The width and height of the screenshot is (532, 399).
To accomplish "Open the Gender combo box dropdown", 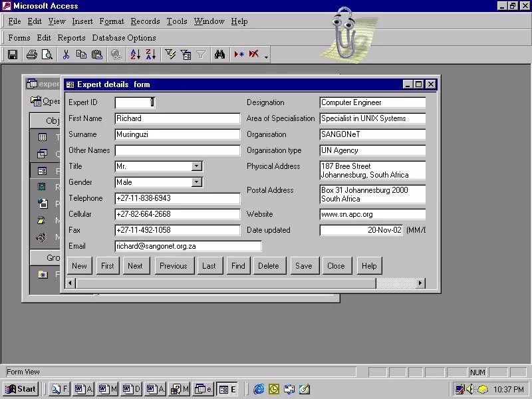I will pyautogui.click(x=197, y=182).
